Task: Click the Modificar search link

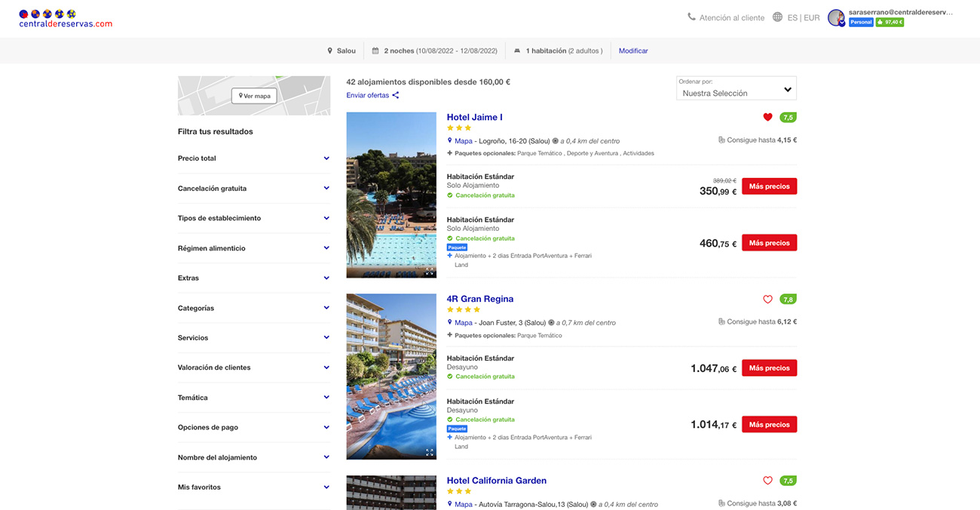Action: (x=633, y=51)
